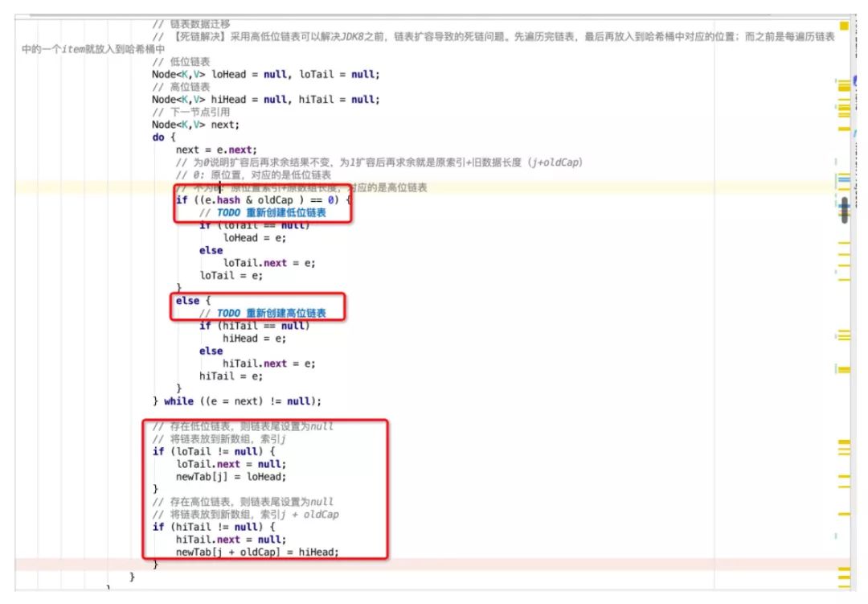Click 'newTab[j + oldCap] = hiHead;' statement
The height and width of the screenshot is (604, 868).
257,553
